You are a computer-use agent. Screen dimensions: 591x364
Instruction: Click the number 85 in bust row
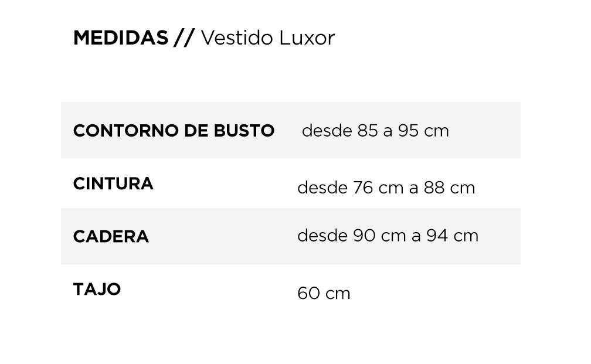coord(368,131)
